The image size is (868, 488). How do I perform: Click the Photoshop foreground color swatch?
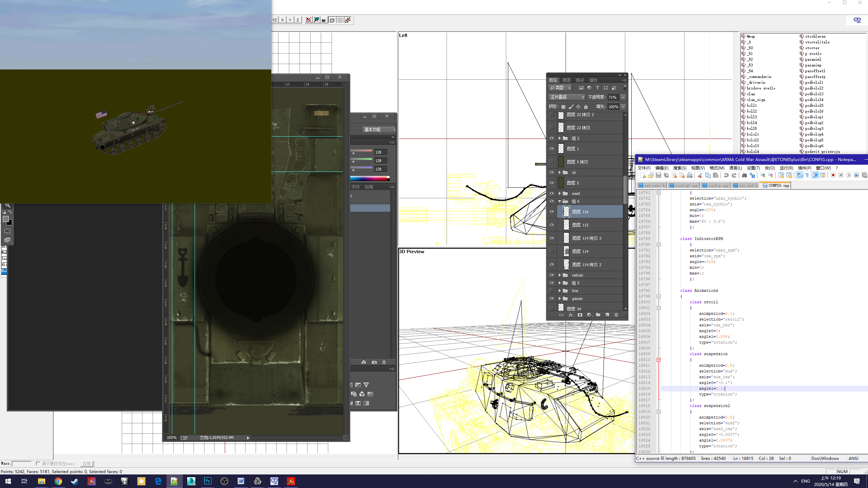click(6, 219)
